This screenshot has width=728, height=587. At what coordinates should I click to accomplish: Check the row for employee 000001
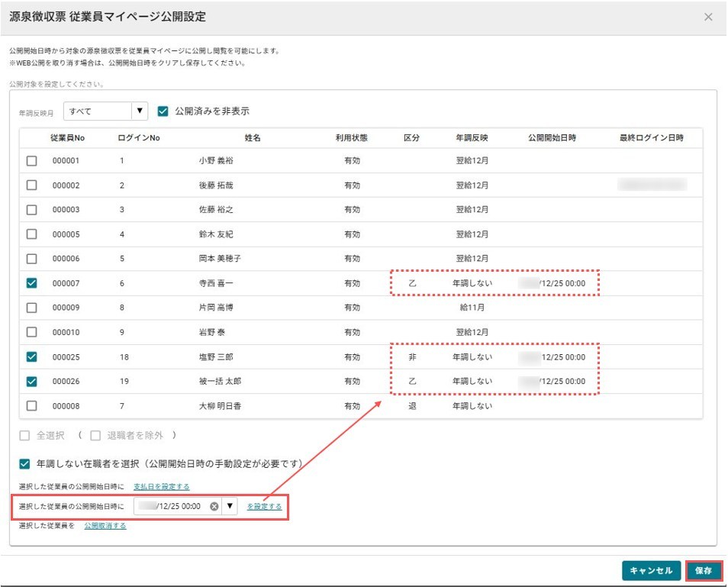tap(31, 161)
